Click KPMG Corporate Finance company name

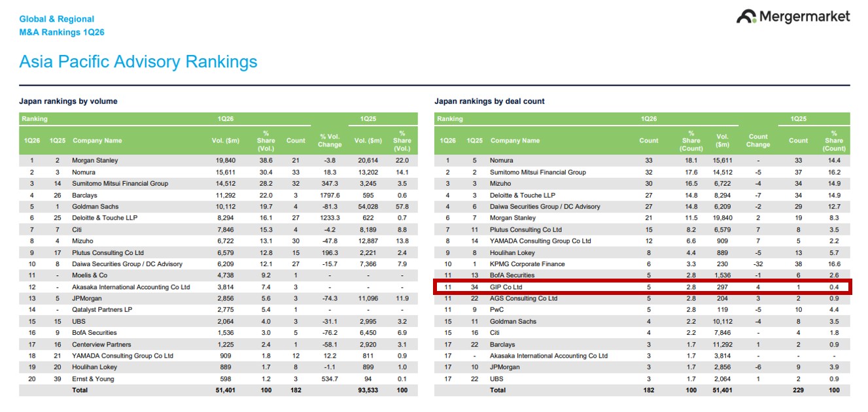[x=529, y=264]
